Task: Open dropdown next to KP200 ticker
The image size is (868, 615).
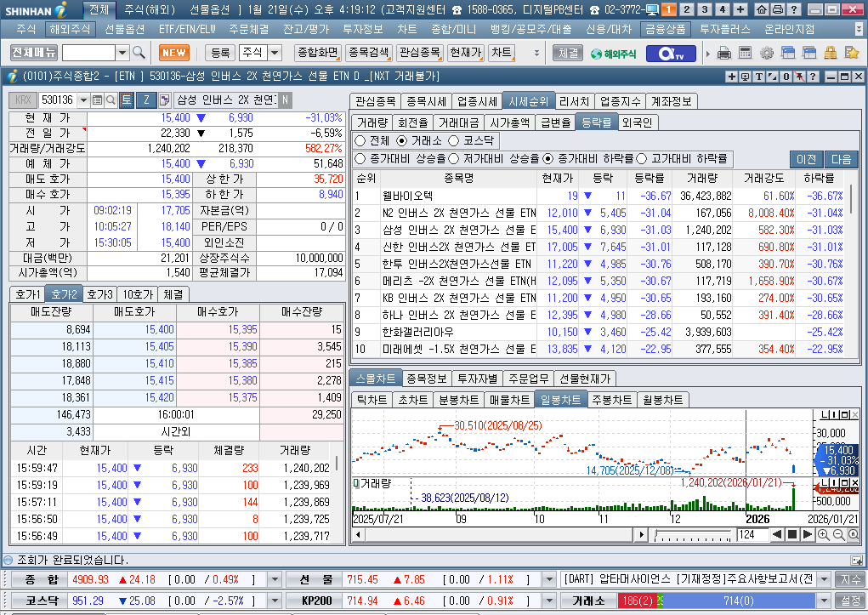Action: coord(548,601)
